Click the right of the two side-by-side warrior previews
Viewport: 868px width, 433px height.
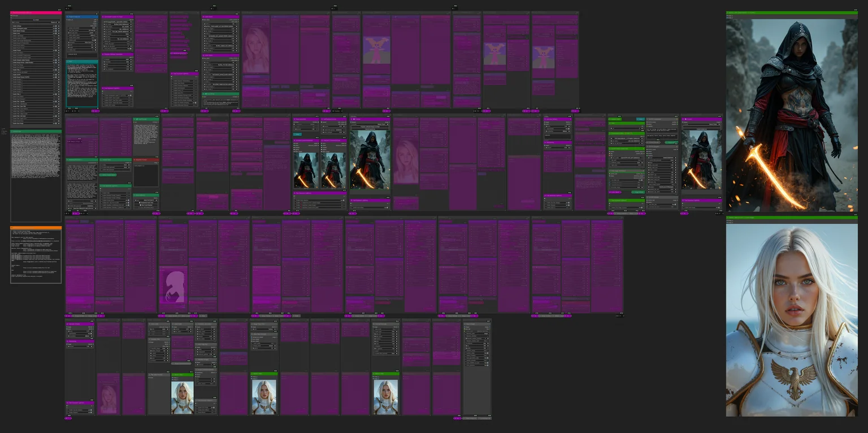coord(333,171)
